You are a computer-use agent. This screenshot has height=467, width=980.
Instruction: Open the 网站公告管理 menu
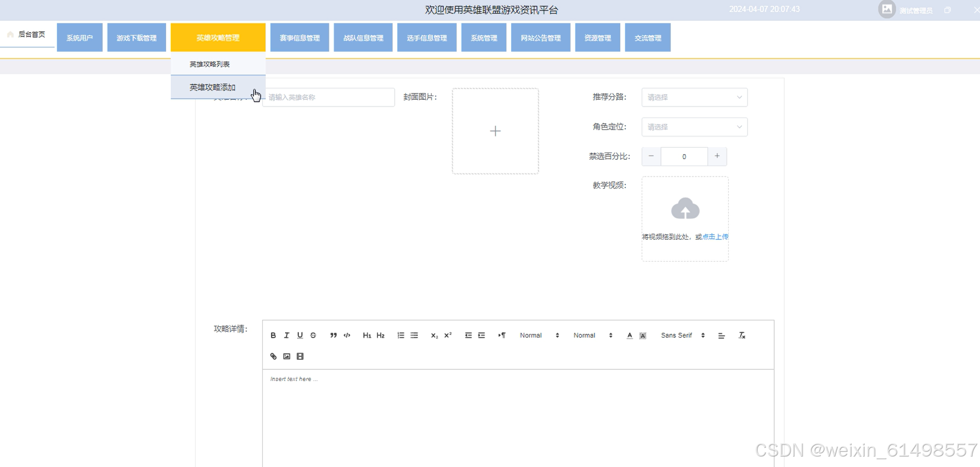coord(541,38)
